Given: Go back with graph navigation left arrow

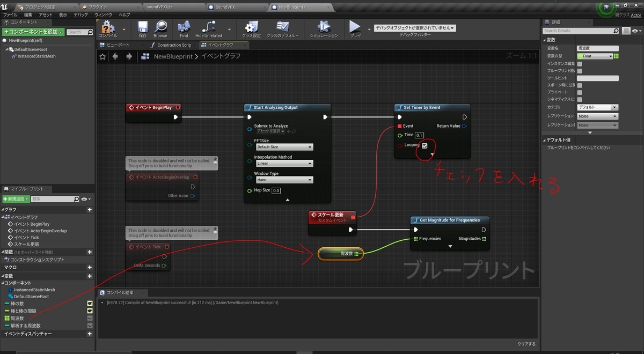Looking at the screenshot, I should [x=115, y=56].
